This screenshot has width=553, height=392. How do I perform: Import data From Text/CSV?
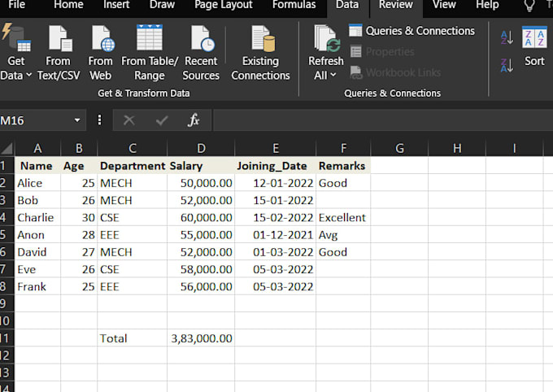(x=59, y=53)
